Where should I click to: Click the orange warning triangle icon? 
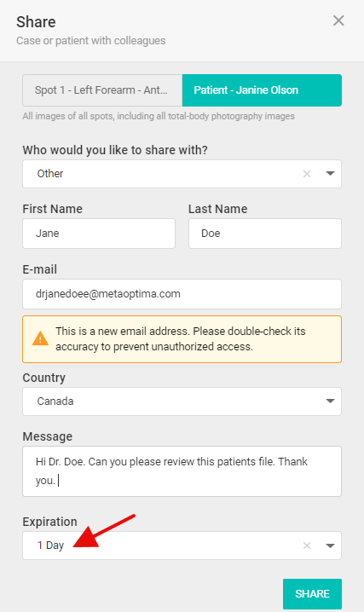(40, 338)
